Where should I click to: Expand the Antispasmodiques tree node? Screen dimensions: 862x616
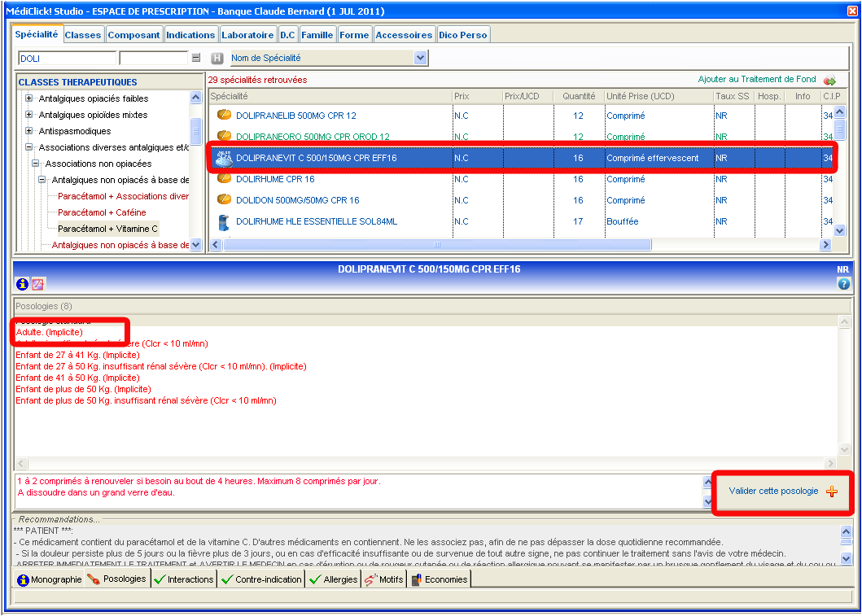pos(28,131)
